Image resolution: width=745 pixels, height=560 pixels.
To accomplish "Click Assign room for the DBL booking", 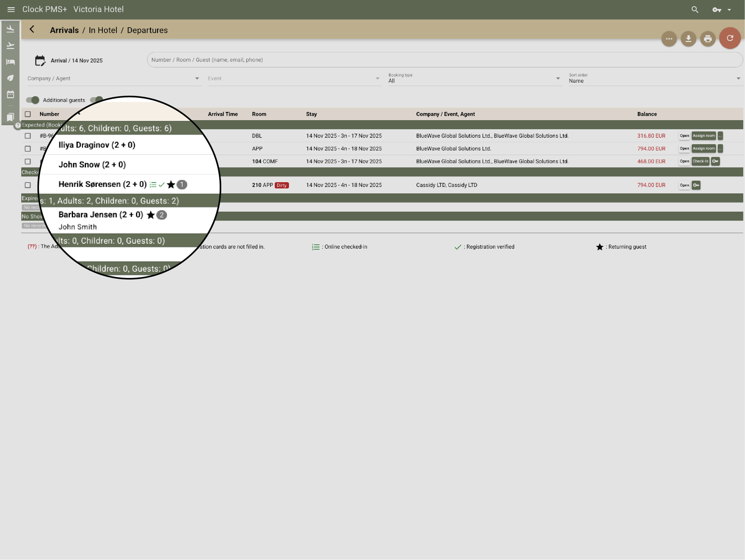I will tap(703, 136).
